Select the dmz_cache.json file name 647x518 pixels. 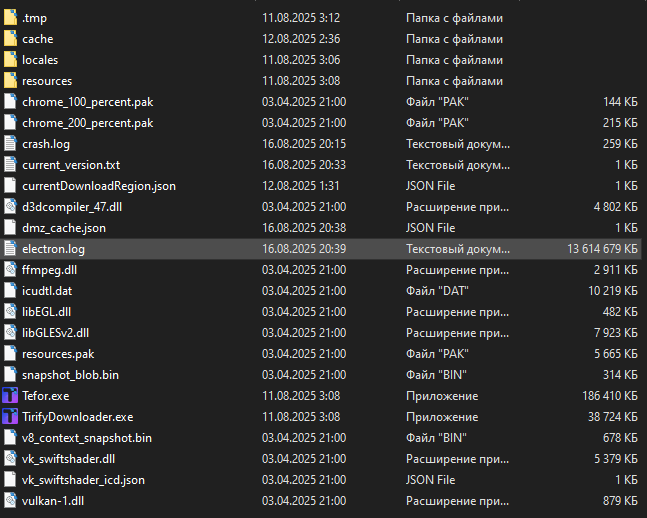coord(64,227)
